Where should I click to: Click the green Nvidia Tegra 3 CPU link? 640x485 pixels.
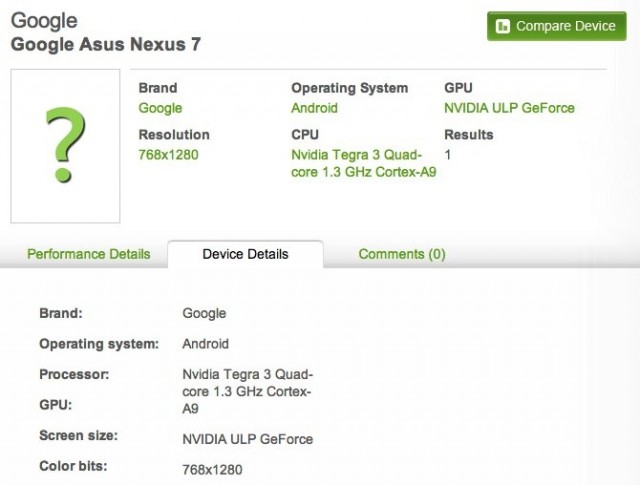click(364, 163)
